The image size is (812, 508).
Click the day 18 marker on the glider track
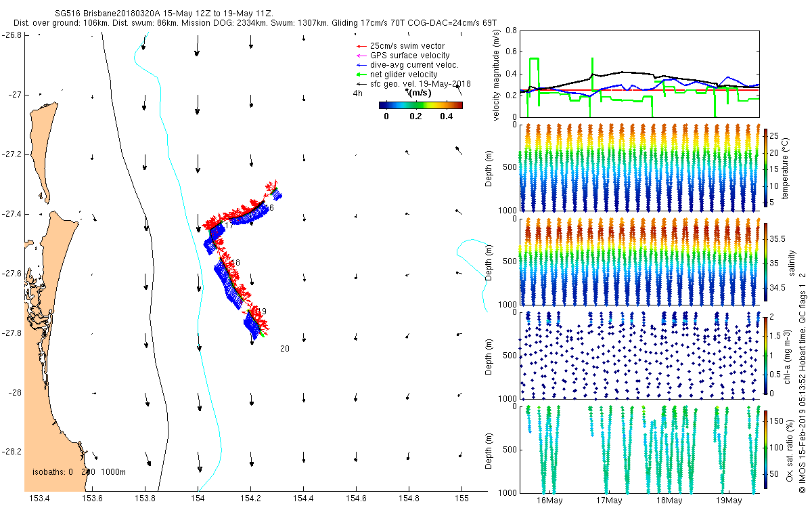pos(235,263)
